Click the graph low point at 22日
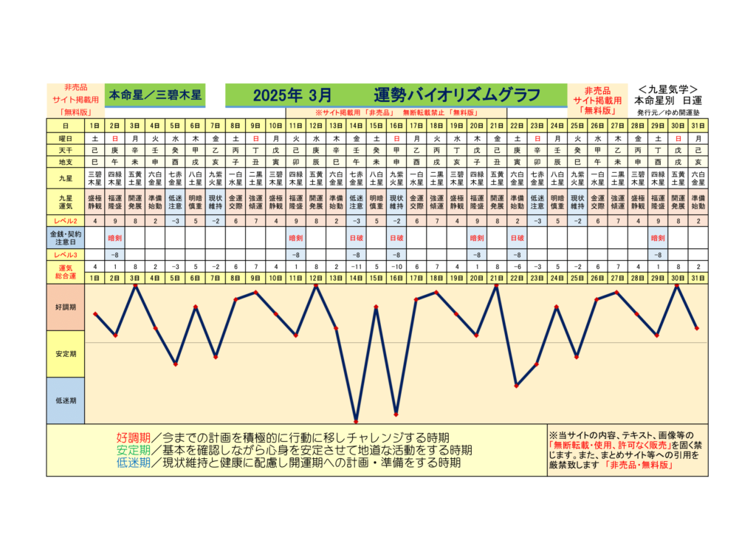The height and width of the screenshot is (535, 756). tap(516, 386)
